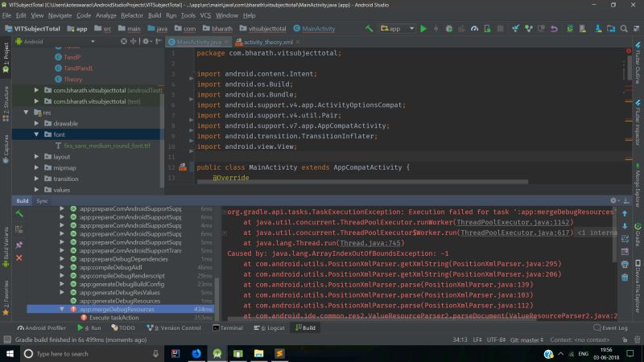Viewport: 644px width, 362px height.
Task: Click the pin tab icon in Build panel
Action: pyautogui.click(x=19, y=245)
